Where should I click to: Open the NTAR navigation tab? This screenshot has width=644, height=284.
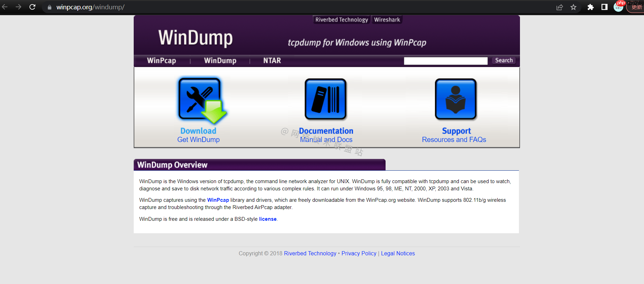click(x=272, y=61)
